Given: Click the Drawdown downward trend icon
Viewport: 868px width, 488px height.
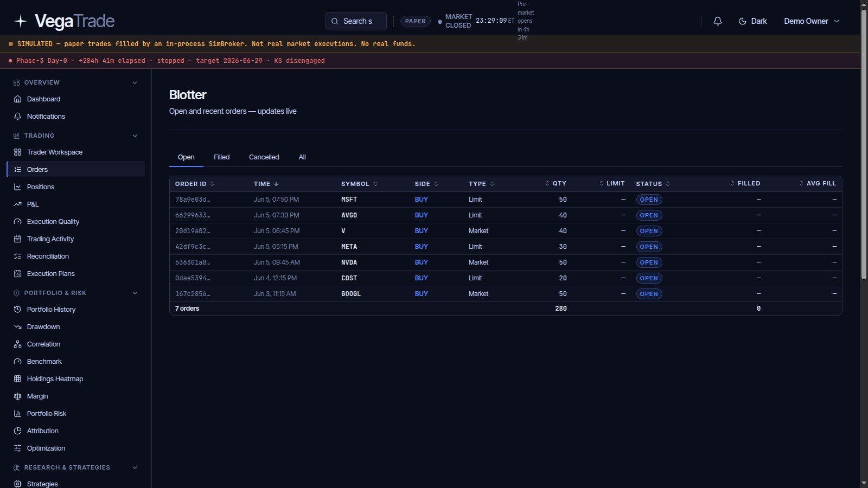Looking at the screenshot, I should 17,327.
